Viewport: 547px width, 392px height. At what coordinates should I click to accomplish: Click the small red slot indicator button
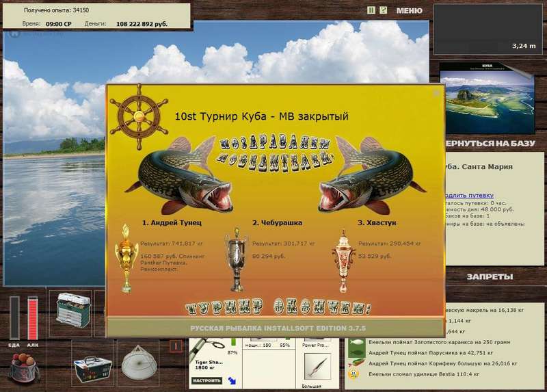(x=176, y=346)
